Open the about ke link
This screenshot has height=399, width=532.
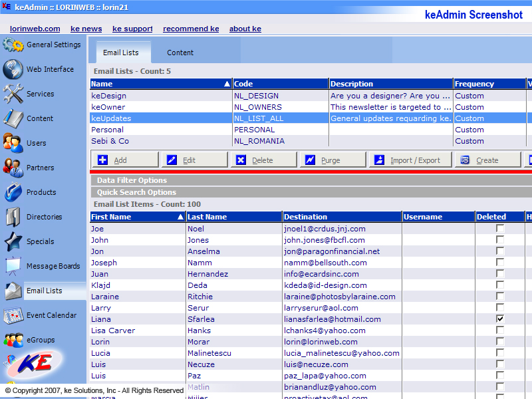(245, 29)
